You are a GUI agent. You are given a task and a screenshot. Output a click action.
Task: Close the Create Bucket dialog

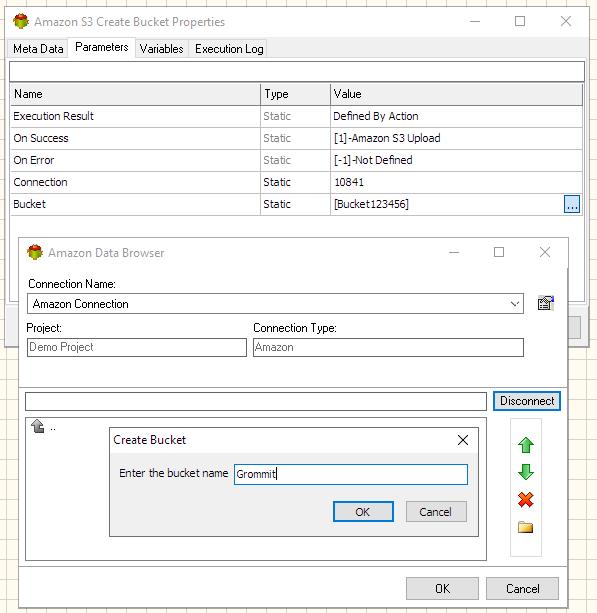click(463, 440)
